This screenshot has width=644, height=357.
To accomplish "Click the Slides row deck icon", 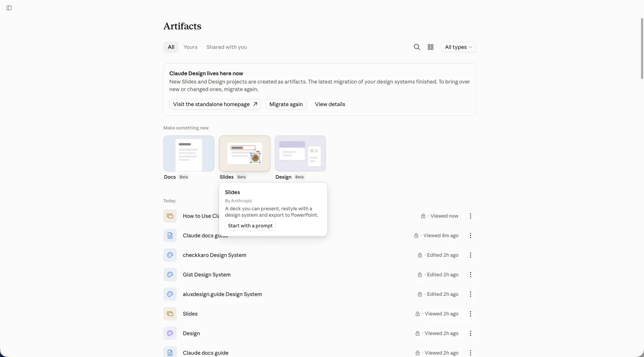I will pos(170,314).
